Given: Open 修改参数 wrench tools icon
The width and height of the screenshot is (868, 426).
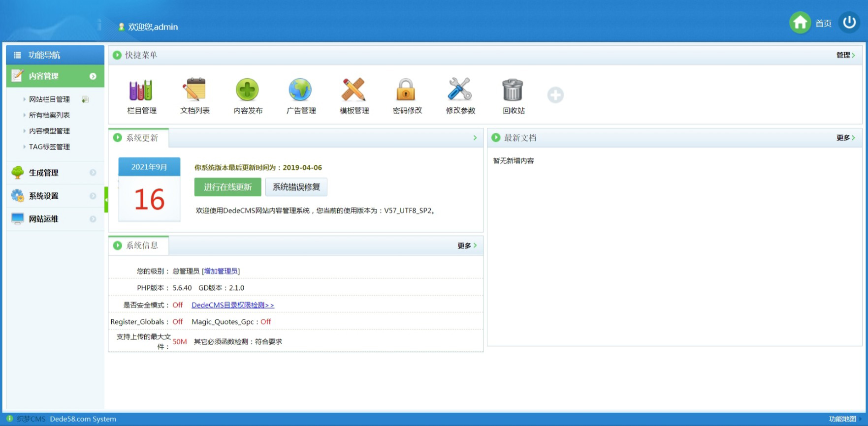Looking at the screenshot, I should 460,90.
